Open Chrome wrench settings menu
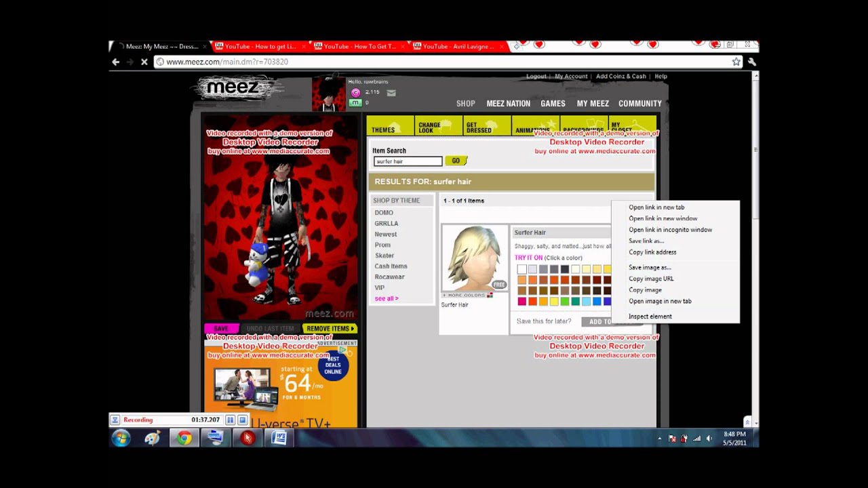 pos(751,62)
